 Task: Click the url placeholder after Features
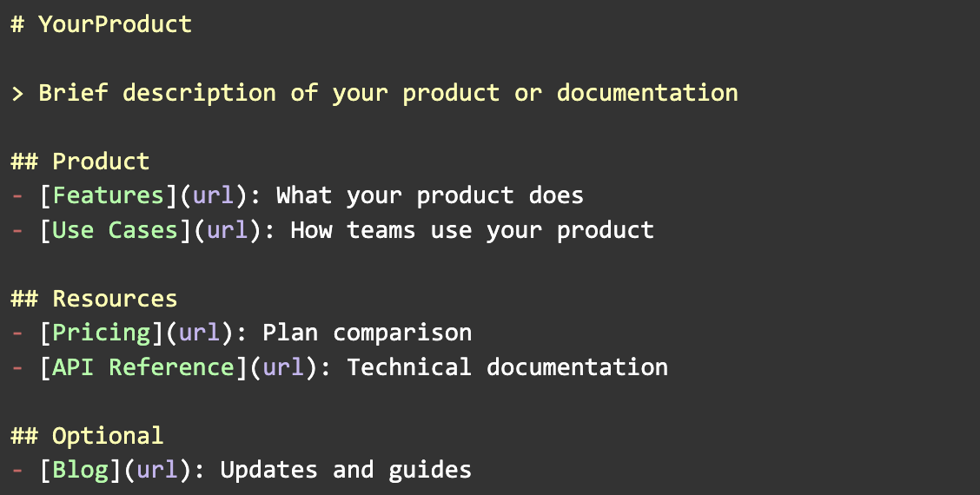pos(213,195)
